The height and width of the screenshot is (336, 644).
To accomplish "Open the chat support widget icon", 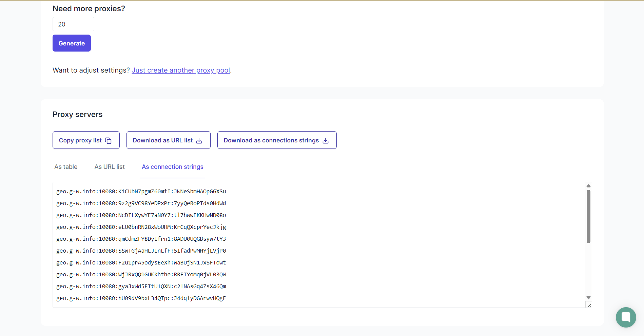I will (626, 317).
